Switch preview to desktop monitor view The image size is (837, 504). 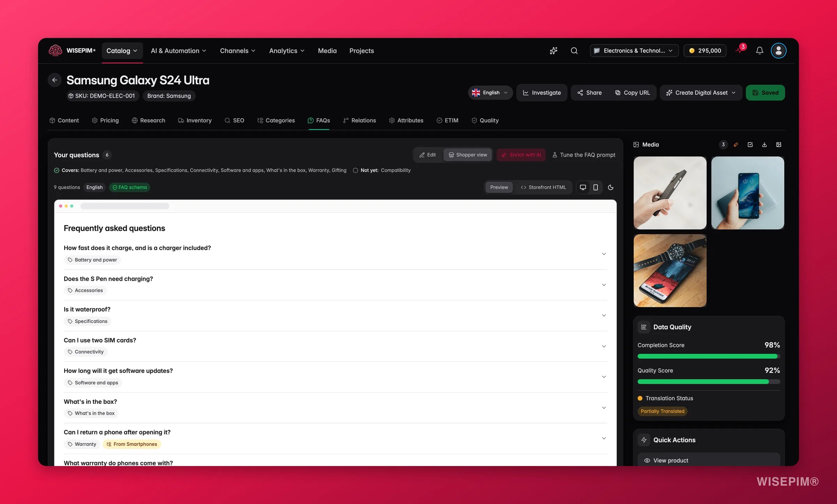[583, 187]
